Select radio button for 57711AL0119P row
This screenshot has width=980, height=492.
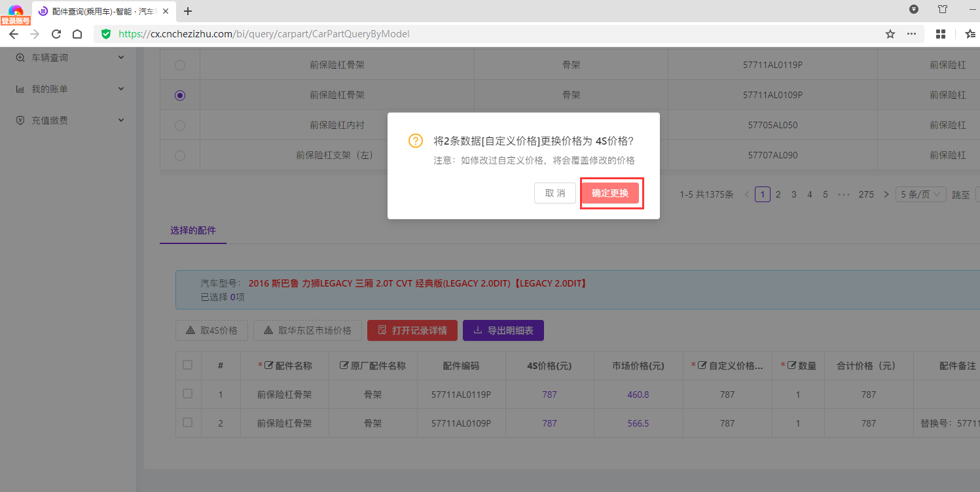(180, 65)
